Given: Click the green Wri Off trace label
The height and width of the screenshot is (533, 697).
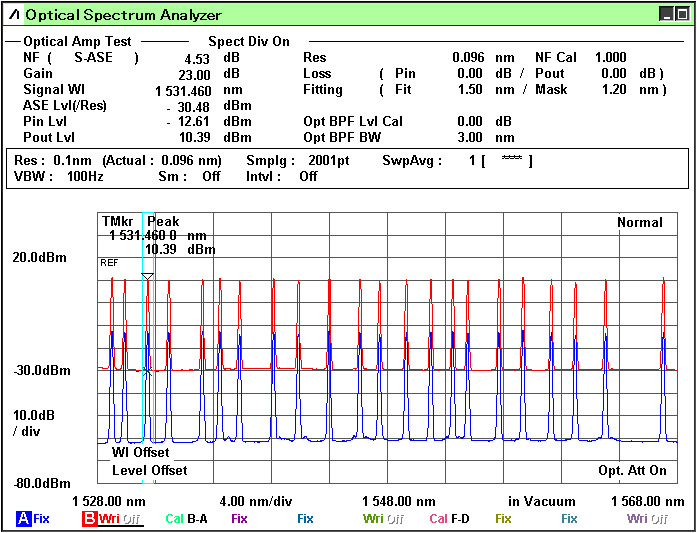Looking at the screenshot, I should (381, 518).
